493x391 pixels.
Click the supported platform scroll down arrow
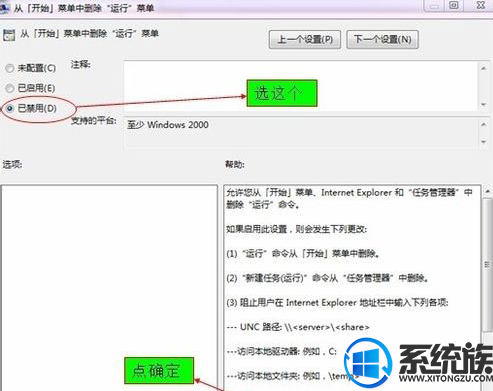[484, 142]
